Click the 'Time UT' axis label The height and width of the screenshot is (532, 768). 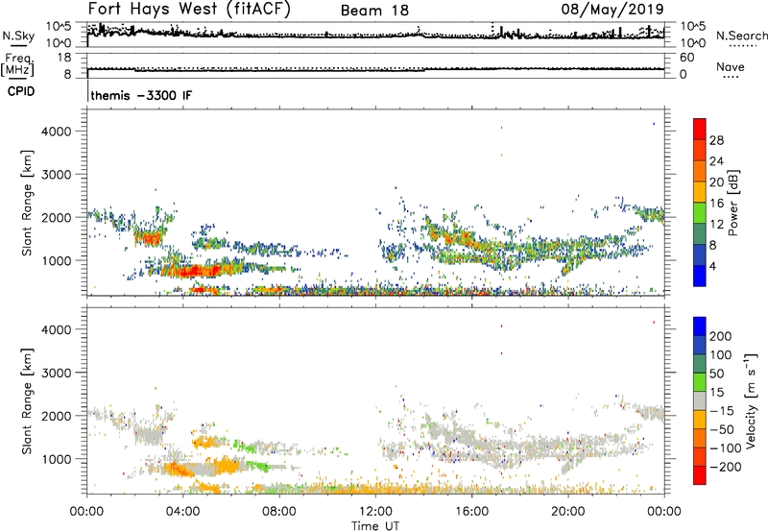pyautogui.click(x=375, y=526)
